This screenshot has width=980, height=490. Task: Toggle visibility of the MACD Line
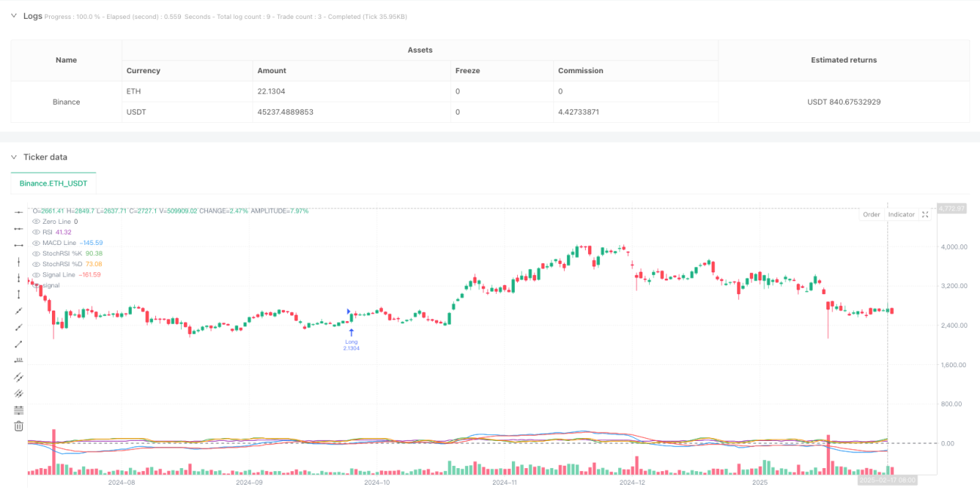pos(37,243)
